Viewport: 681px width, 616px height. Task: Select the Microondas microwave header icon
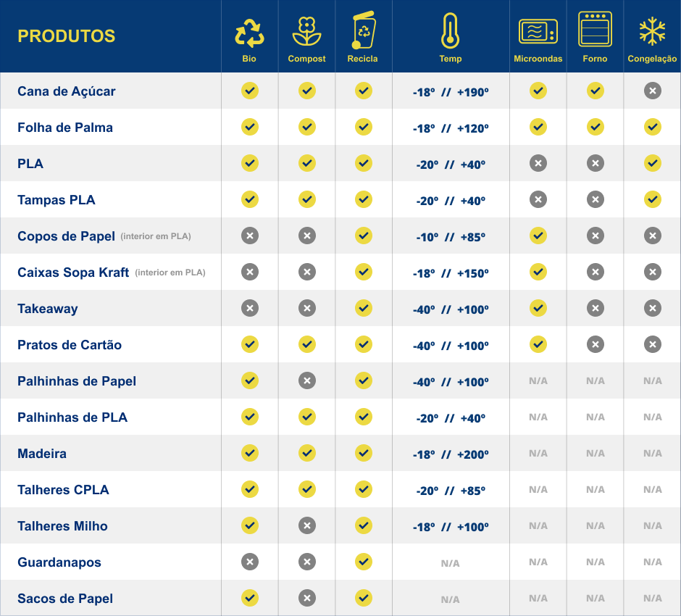tap(538, 33)
